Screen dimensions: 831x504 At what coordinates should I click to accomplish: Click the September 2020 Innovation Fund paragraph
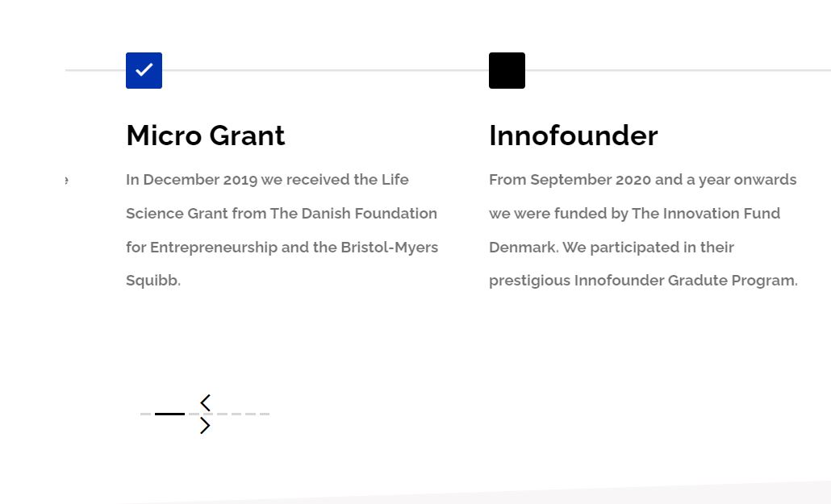point(643,230)
